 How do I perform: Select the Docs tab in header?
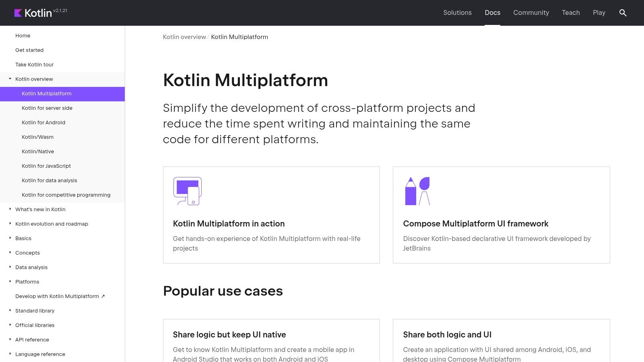[x=492, y=13]
